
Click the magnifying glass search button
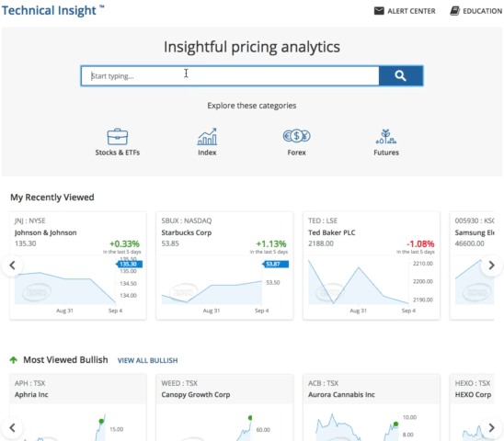(400, 76)
